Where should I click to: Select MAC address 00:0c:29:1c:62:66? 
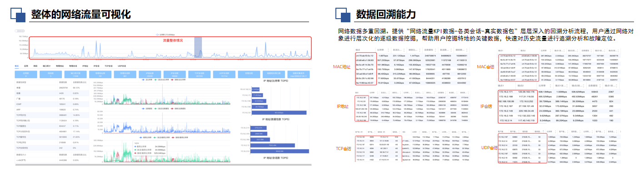(x=365, y=78)
